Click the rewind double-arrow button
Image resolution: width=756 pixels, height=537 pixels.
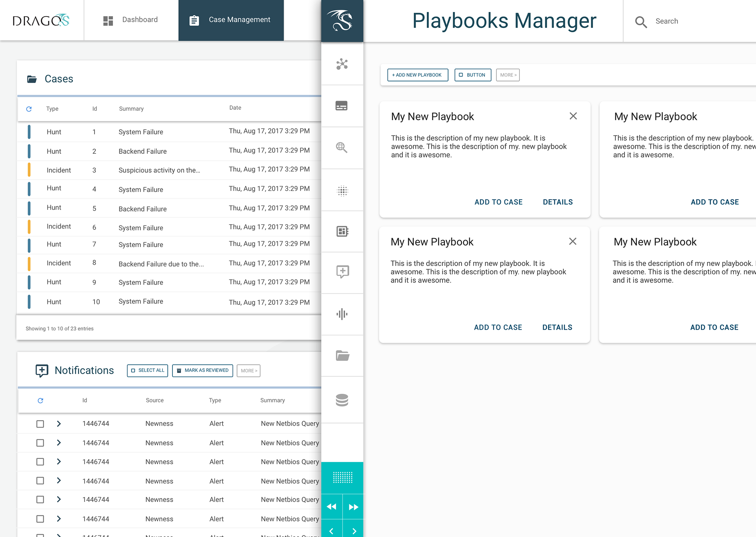[x=332, y=507]
